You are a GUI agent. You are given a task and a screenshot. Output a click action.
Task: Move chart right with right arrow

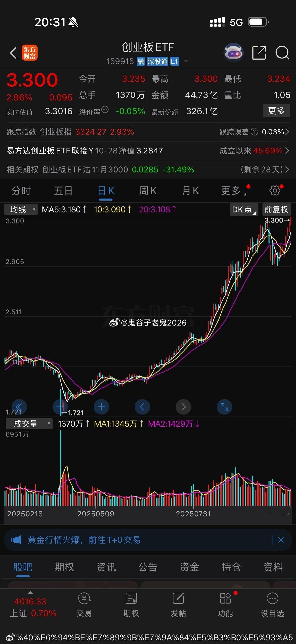(183, 407)
